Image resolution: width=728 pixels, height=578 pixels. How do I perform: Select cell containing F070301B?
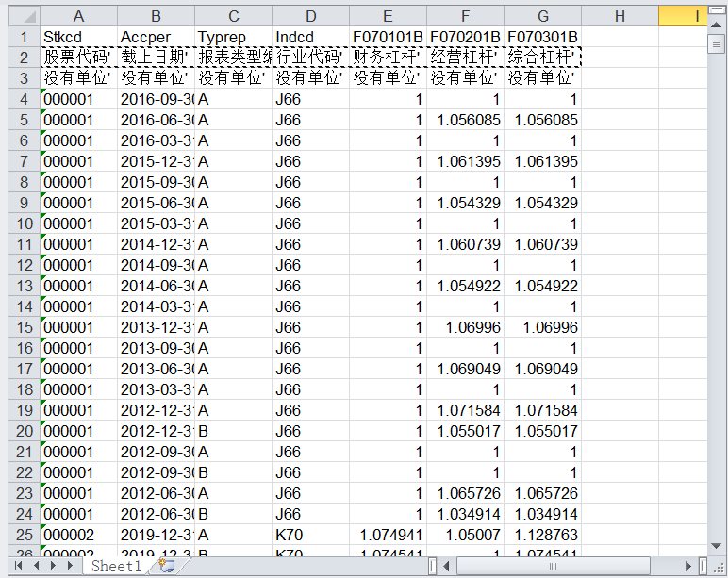pyautogui.click(x=542, y=37)
